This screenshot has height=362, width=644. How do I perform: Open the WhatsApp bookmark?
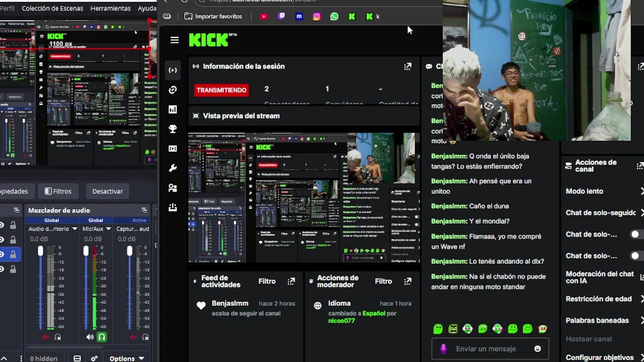coord(334,17)
